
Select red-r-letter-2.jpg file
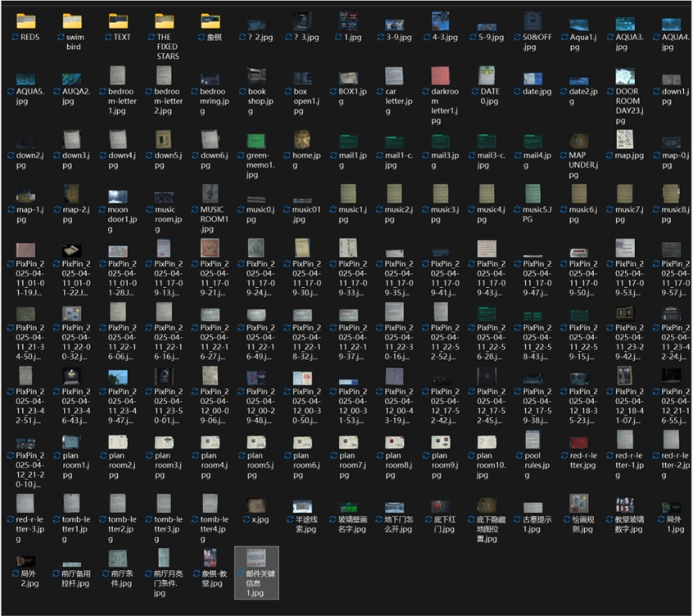click(672, 456)
